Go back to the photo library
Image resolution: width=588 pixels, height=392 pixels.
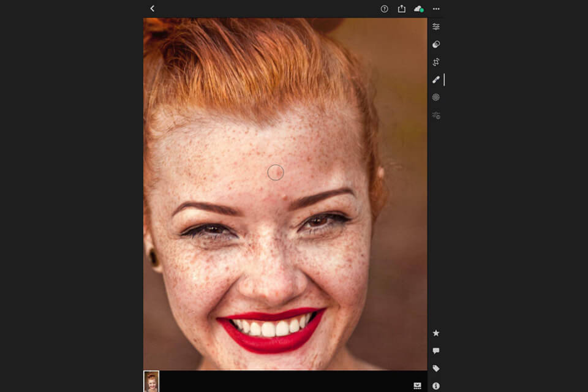[x=151, y=9]
